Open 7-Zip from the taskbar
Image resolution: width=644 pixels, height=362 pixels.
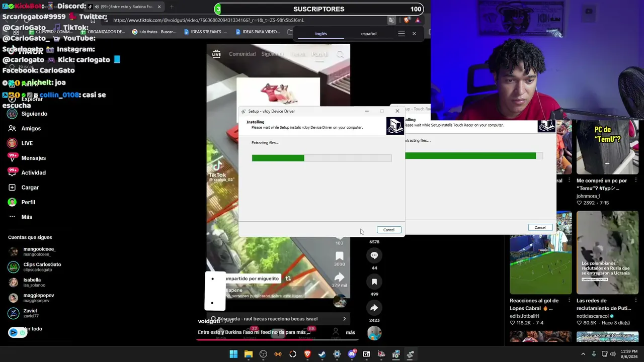pos(366,354)
